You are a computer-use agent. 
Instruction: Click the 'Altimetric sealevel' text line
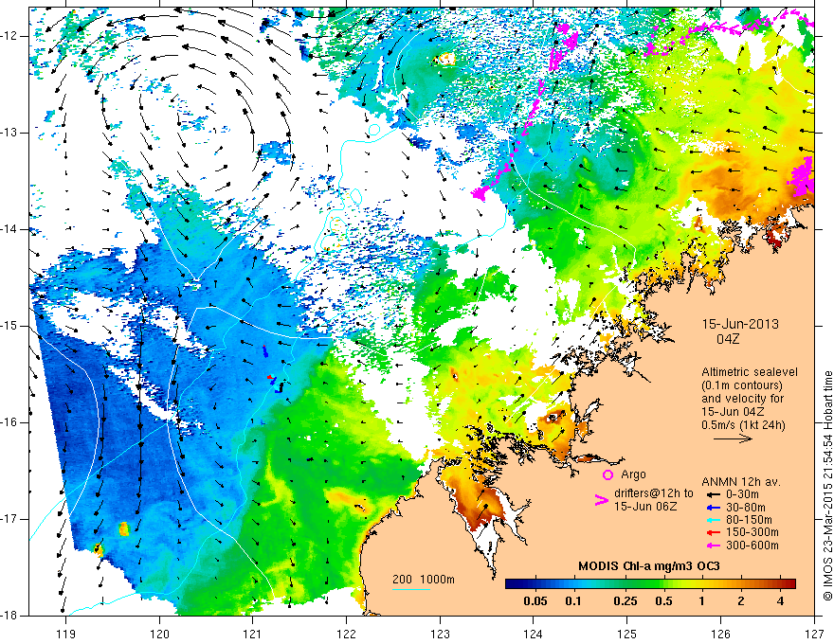pyautogui.click(x=750, y=372)
